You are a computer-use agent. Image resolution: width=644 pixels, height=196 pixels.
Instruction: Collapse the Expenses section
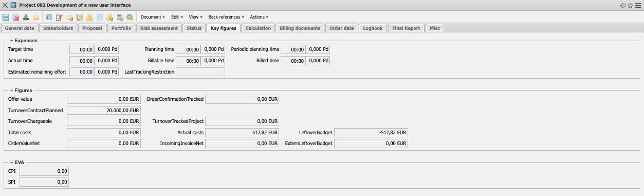(x=11, y=40)
